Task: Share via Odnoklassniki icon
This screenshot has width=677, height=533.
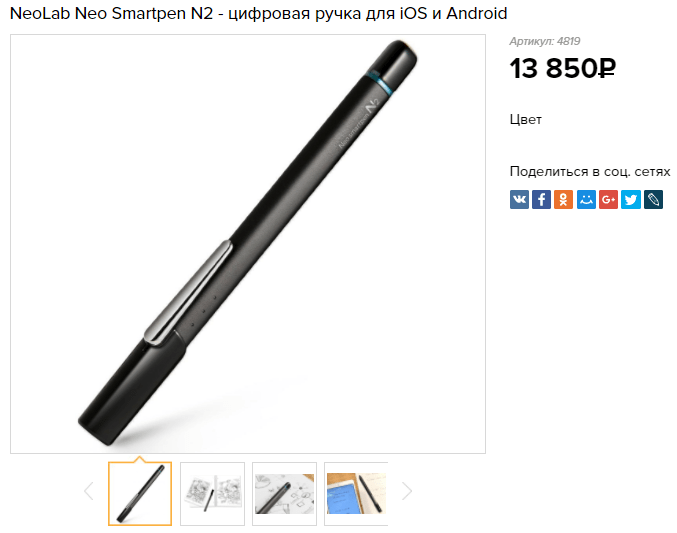Action: [x=563, y=200]
